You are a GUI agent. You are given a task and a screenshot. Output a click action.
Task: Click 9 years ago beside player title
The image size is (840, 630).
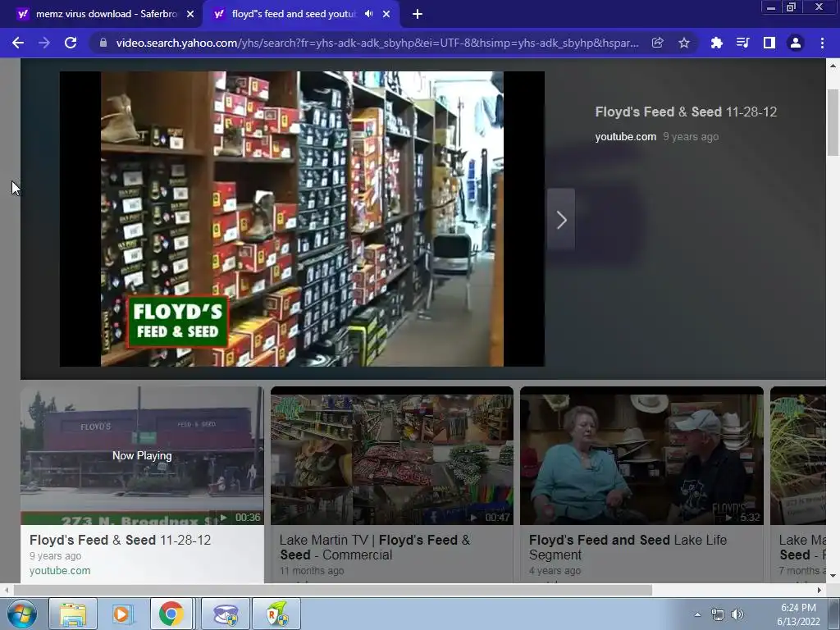pyautogui.click(x=691, y=137)
